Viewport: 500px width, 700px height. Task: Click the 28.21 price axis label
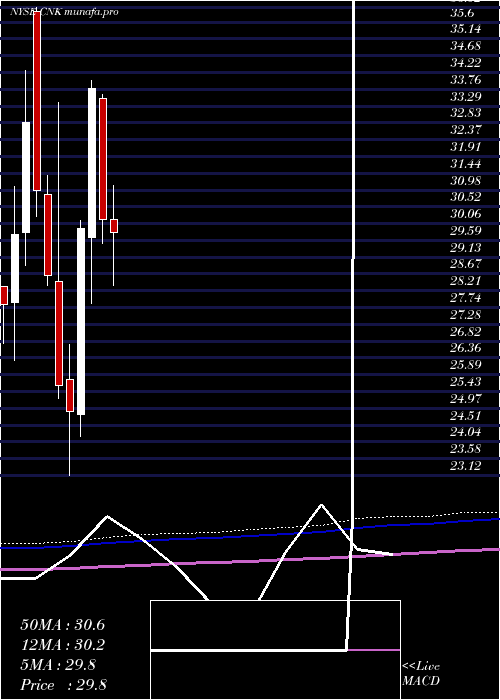click(x=466, y=281)
